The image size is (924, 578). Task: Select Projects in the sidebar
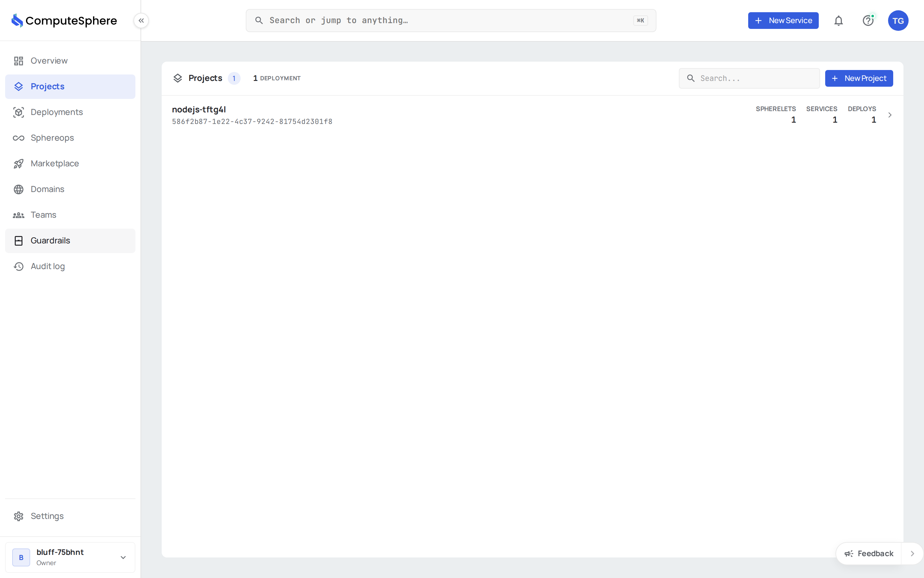click(x=70, y=87)
